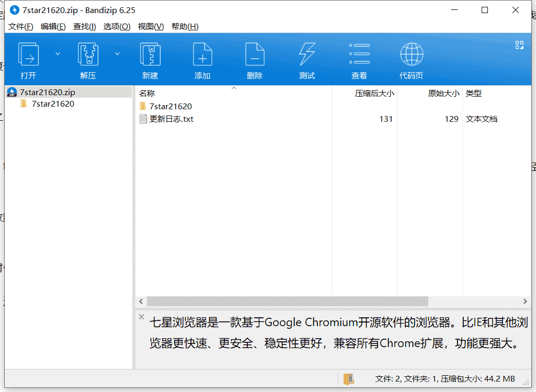Sort by the 类型 column header

(x=497, y=93)
